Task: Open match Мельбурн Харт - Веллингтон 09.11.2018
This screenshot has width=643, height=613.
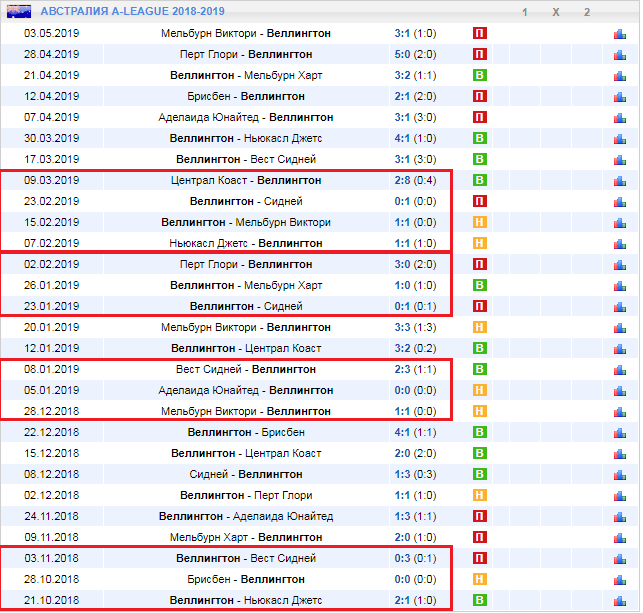Action: click(x=246, y=537)
